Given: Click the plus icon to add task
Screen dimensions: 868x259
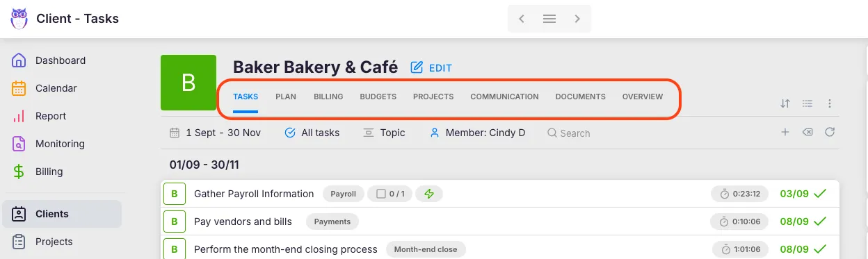Looking at the screenshot, I should point(785,132).
